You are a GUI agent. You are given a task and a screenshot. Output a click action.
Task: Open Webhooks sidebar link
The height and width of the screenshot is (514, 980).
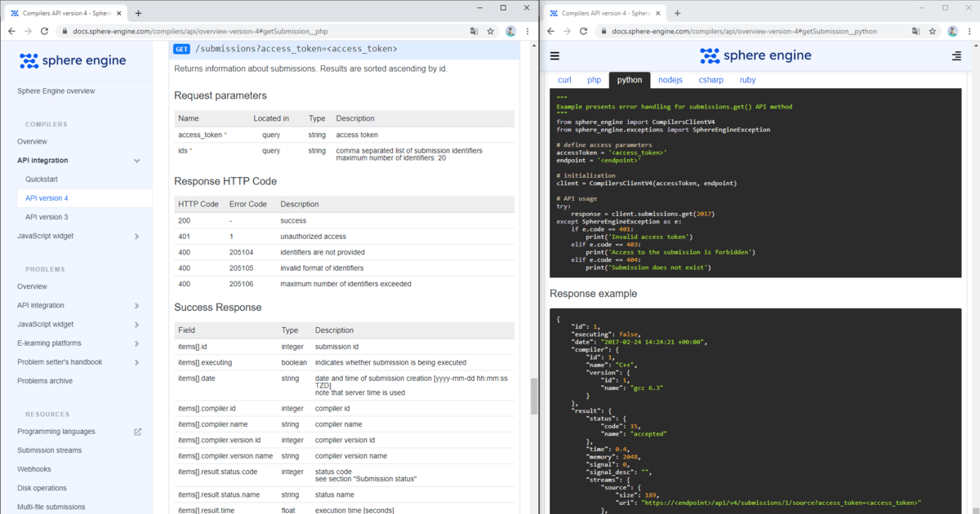[x=34, y=469]
